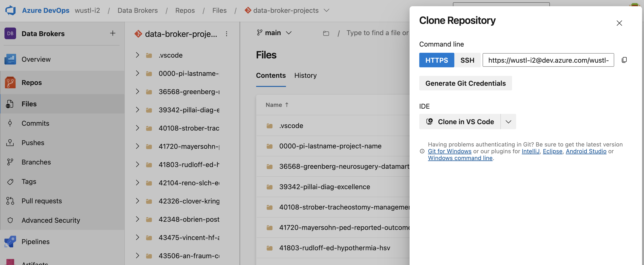Click the Commits icon in sidebar
644x265 pixels.
click(x=10, y=123)
